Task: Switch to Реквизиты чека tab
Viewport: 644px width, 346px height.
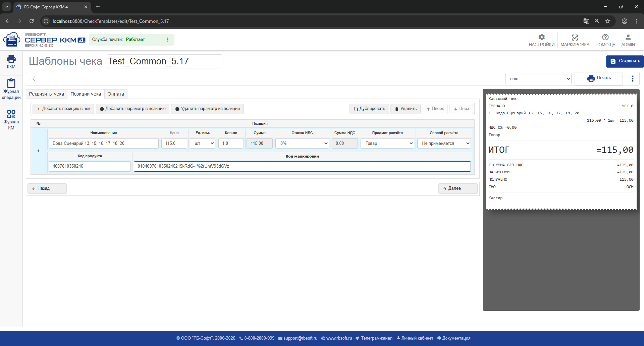Action: click(47, 94)
